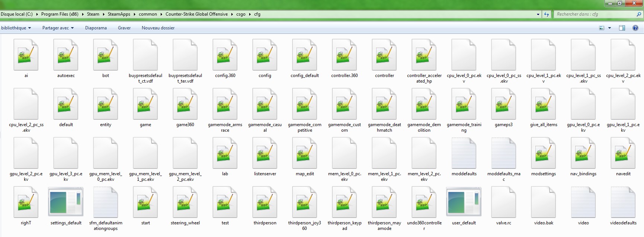Screen dimensions: 644x237
Task: Click the gamemode_armsrace file name
Action: click(225, 128)
